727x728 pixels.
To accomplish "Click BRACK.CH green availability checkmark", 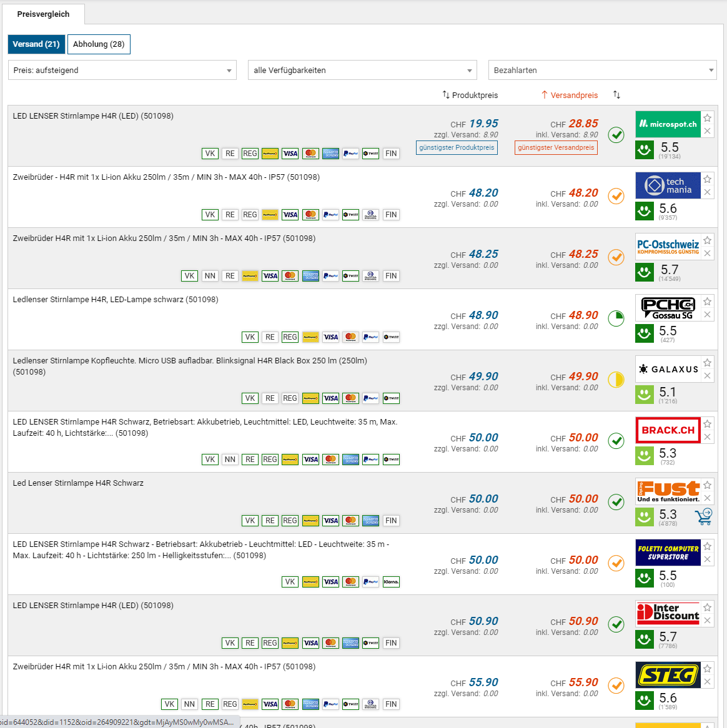I will (x=616, y=441).
